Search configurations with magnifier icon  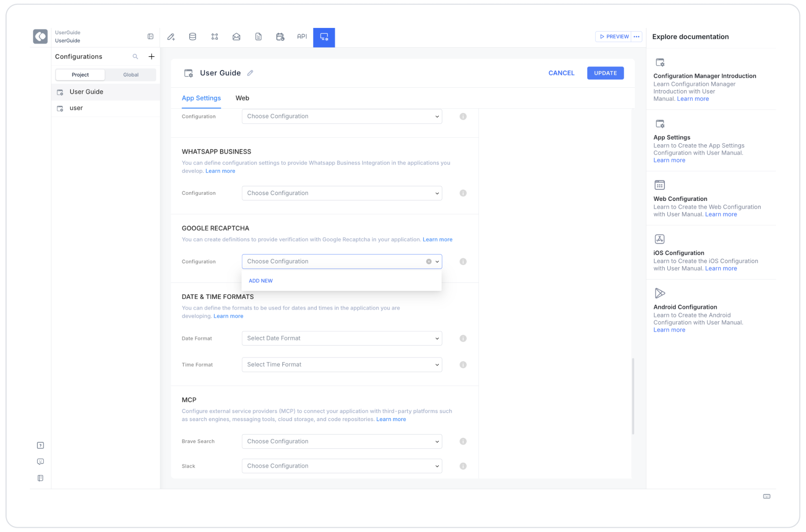[135, 57]
